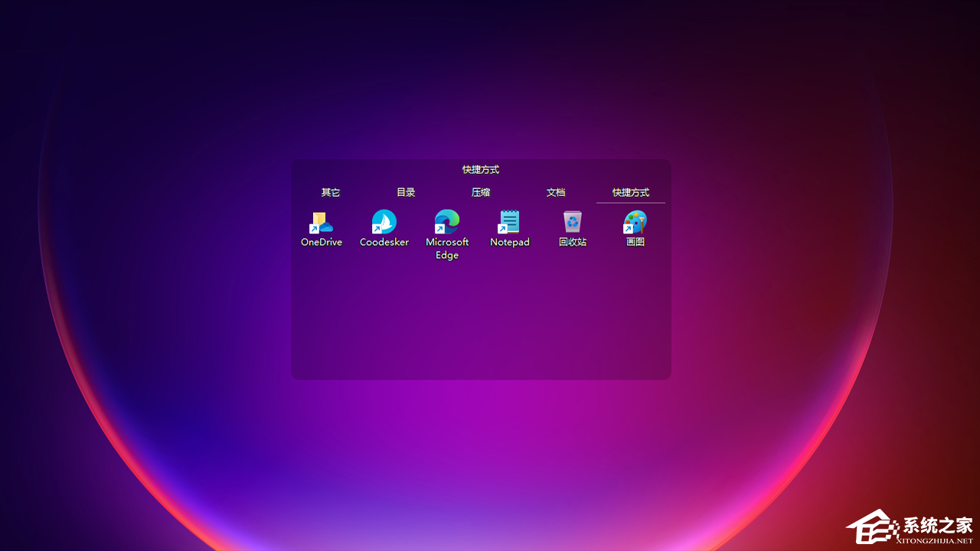Open the OneDrive shortcut icon
The image size is (980, 551).
(x=322, y=223)
